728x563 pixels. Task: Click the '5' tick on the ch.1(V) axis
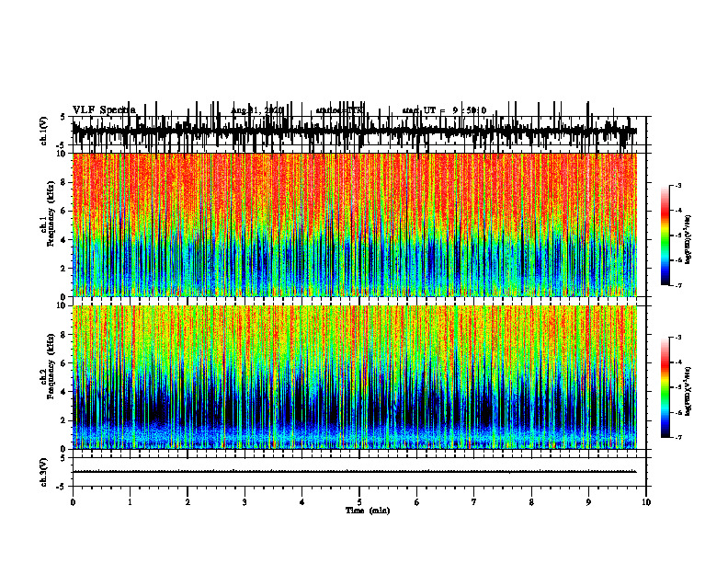coord(63,118)
